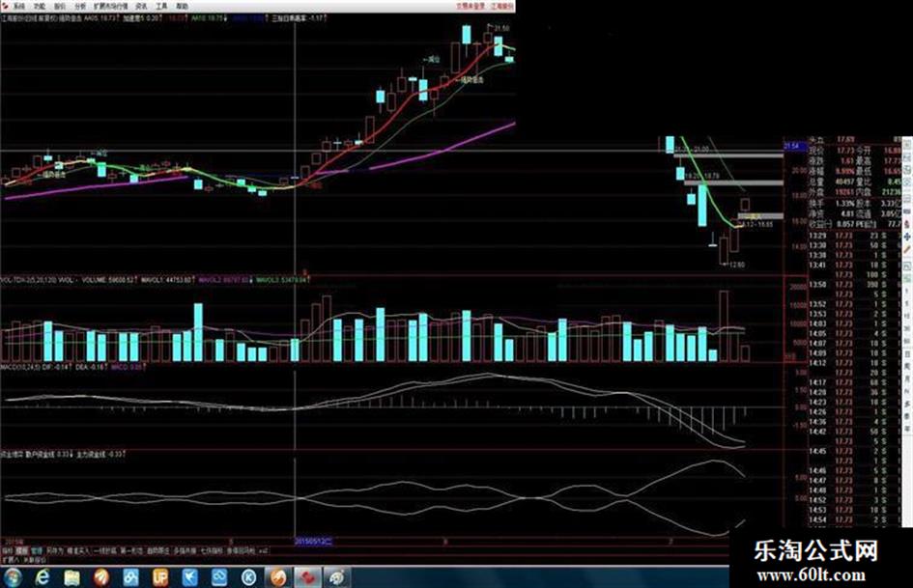Select the 13:29 tick trade row

853,236
